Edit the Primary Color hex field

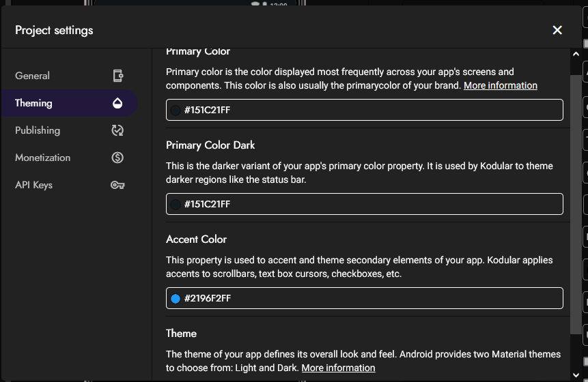pos(365,110)
